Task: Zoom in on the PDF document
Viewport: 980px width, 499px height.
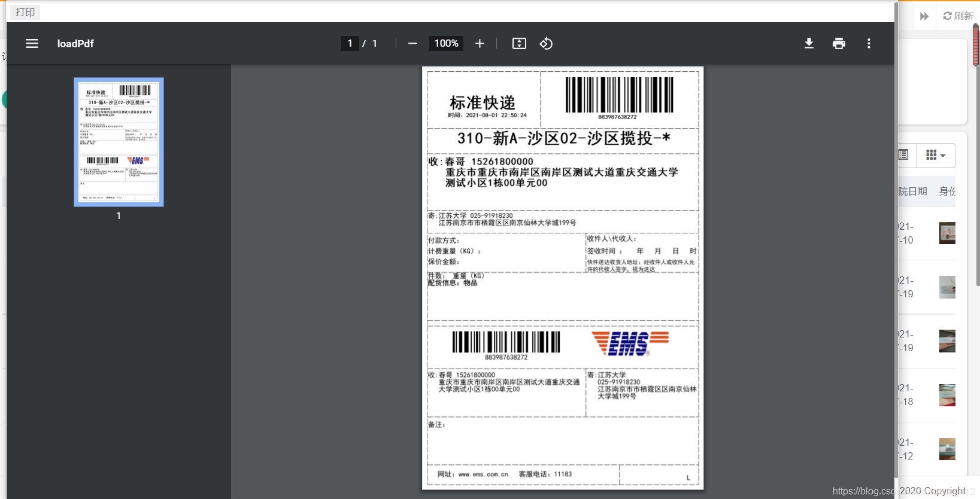Action: (480, 44)
